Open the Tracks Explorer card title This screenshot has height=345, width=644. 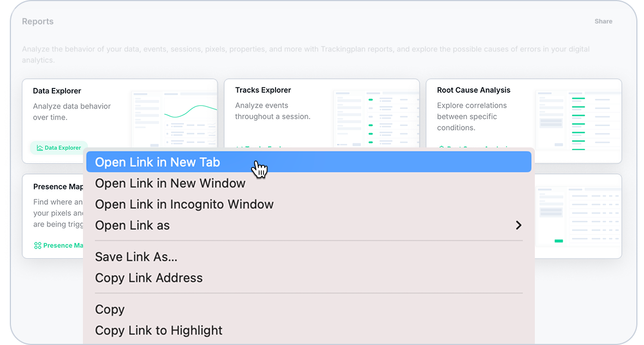(263, 90)
